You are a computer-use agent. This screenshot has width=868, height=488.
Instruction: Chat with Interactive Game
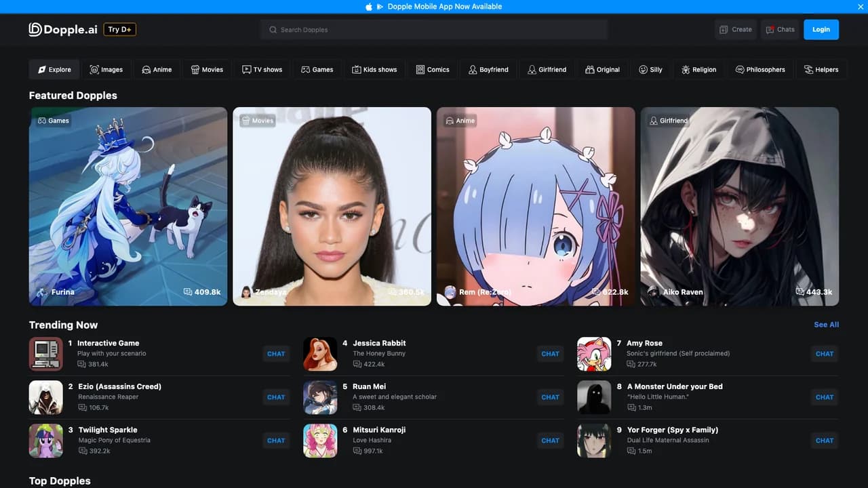click(276, 354)
